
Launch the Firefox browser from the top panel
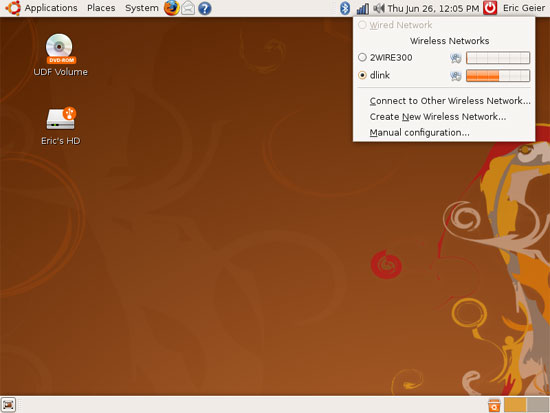172,8
